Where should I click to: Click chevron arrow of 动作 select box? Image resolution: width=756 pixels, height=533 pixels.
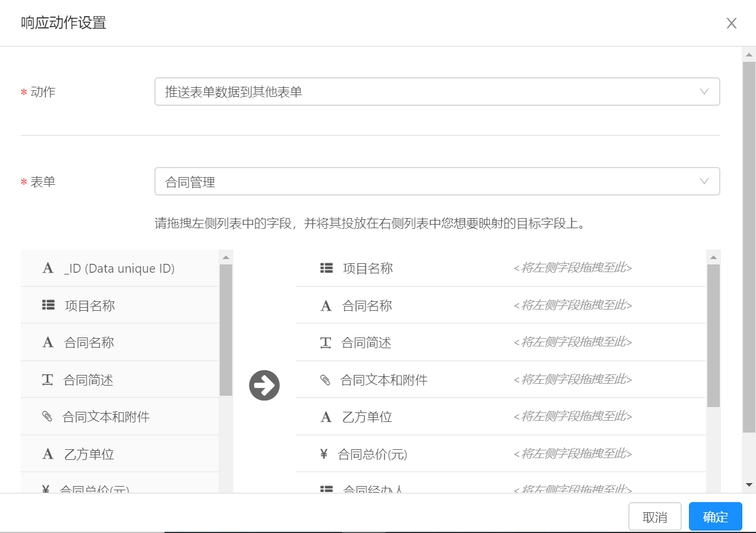pos(704,92)
